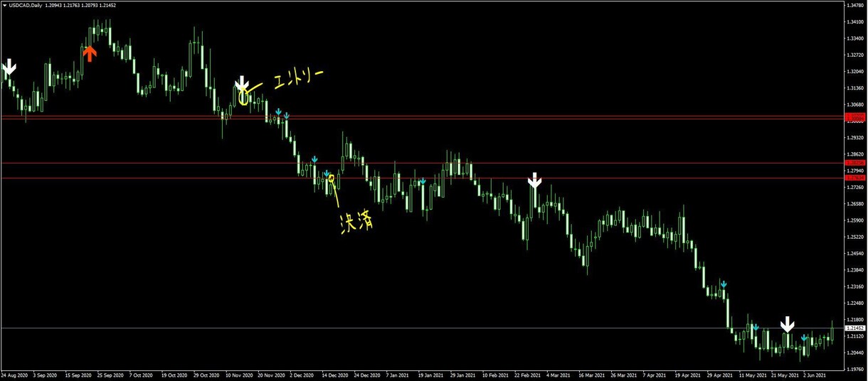
Task: Select the white down arrow above 22 Feb 2021
Action: coord(534,180)
